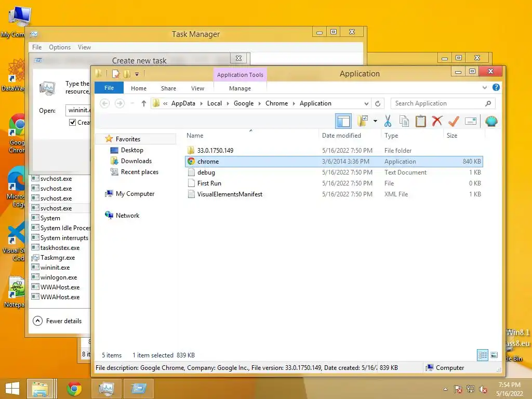
Task: Open Task Manager File menu
Action: (37, 47)
